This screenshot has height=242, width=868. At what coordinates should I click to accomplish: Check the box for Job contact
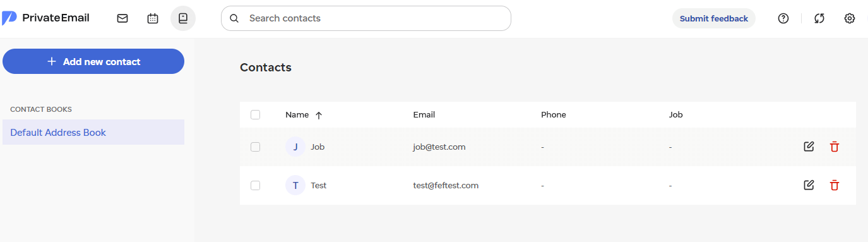coord(255,147)
